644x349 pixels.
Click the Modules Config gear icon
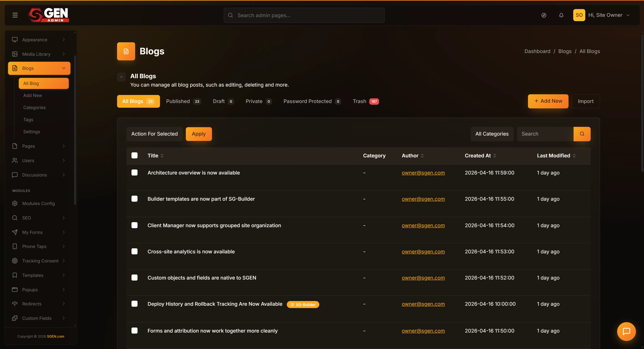(15, 203)
